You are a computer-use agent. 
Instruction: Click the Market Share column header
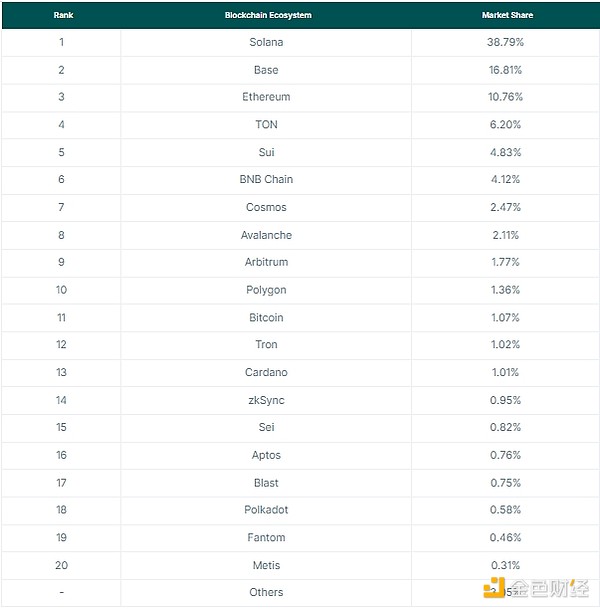(503, 16)
